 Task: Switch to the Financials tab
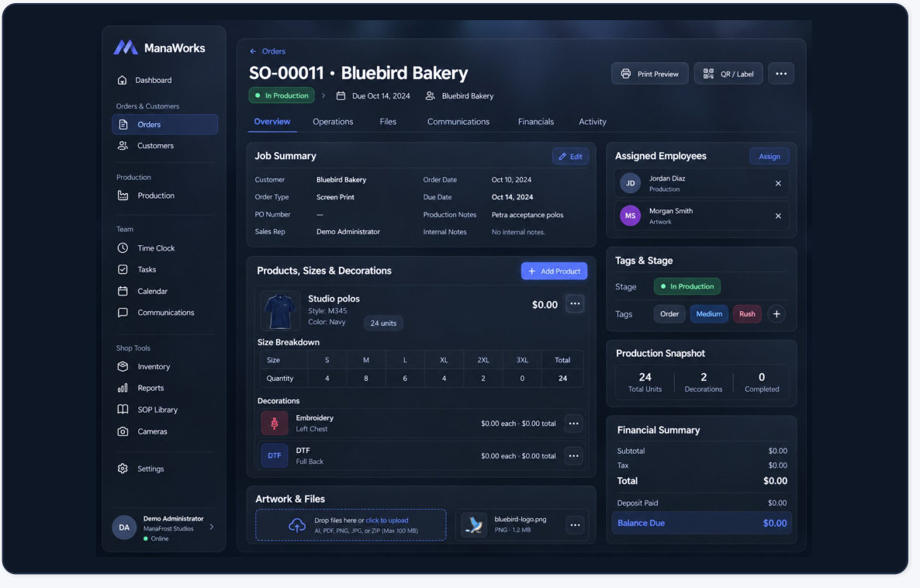tap(536, 122)
